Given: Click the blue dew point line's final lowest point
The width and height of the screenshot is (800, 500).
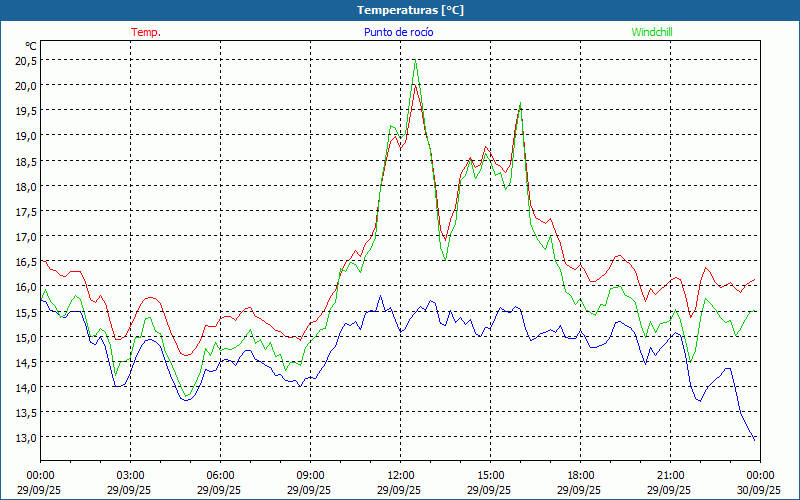Looking at the screenshot, I should point(755,439).
